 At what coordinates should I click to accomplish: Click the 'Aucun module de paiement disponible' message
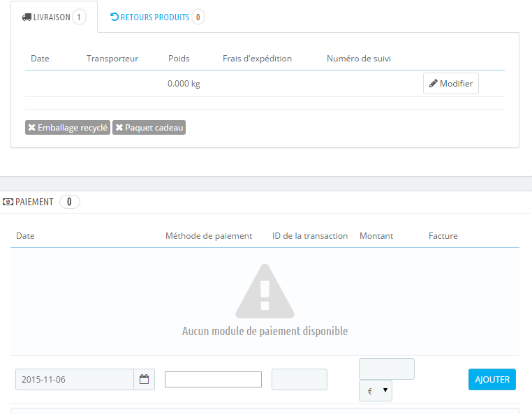(265, 331)
